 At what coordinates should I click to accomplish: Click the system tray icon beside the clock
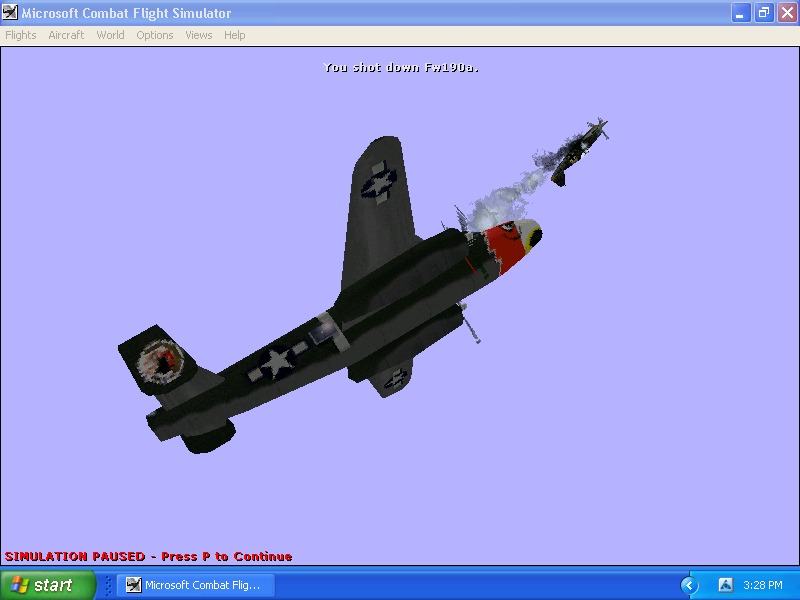(x=725, y=585)
